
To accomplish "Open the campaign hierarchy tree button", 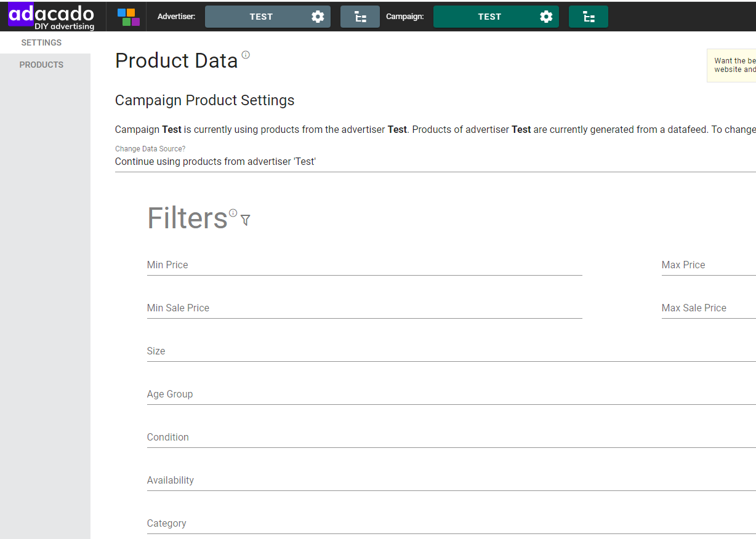I will [x=589, y=17].
